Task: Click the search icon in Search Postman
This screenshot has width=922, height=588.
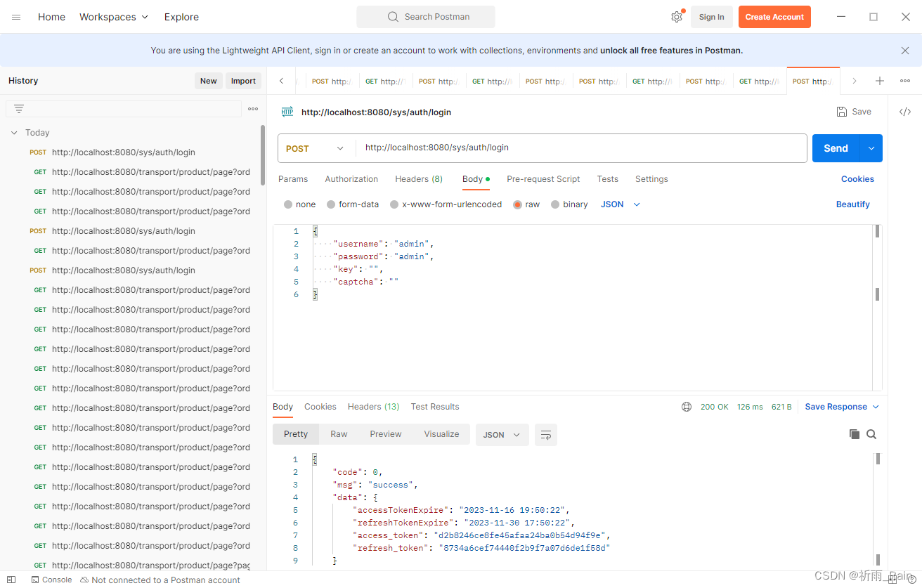Action: [x=394, y=17]
